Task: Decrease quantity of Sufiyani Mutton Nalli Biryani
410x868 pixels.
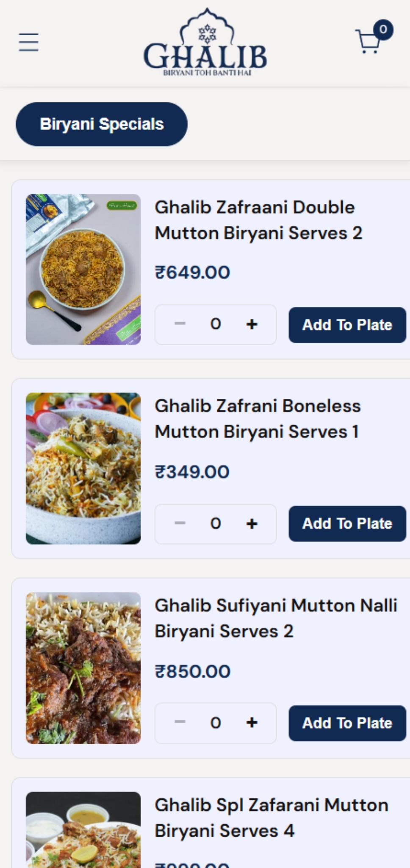Action: click(180, 723)
